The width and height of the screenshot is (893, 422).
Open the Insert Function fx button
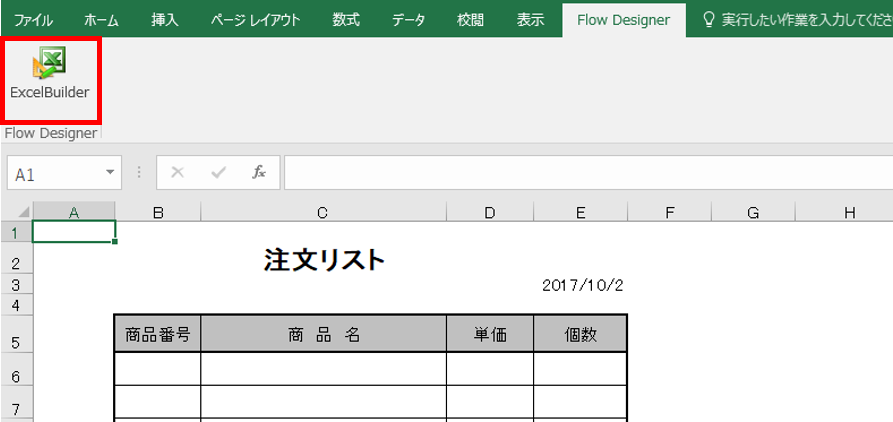coord(259,173)
